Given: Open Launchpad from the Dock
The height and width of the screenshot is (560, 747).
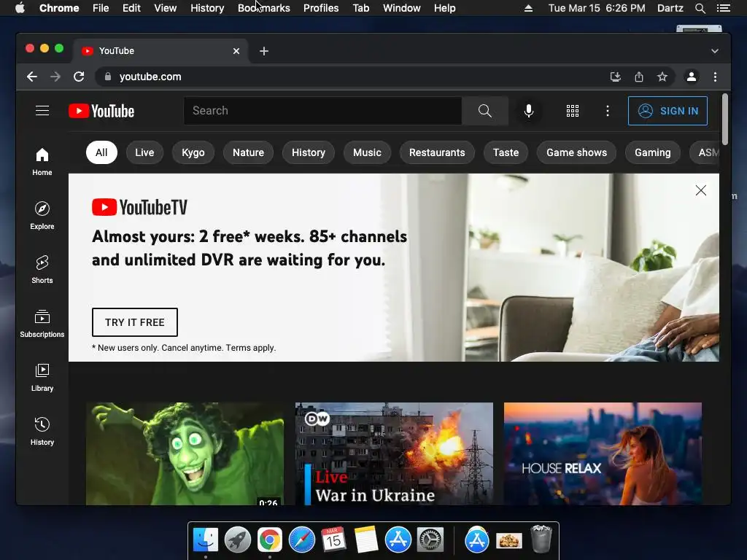Looking at the screenshot, I should [238, 540].
